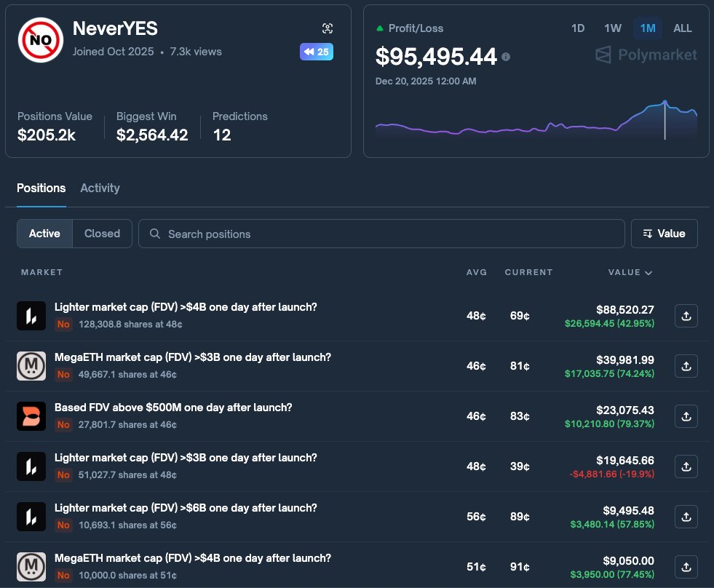The width and height of the screenshot is (714, 588).
Task: Click the 81¢ current price
Action: click(520, 366)
